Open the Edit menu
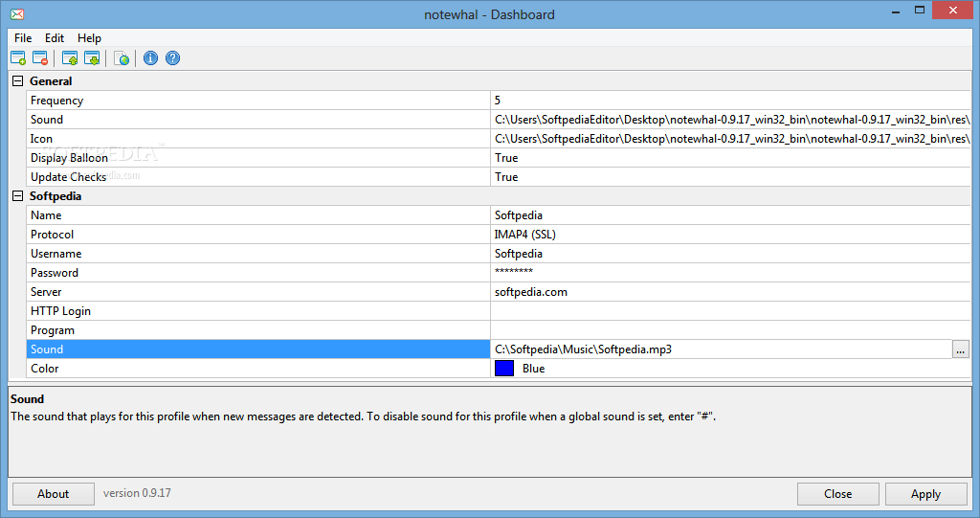The width and height of the screenshot is (980, 518). [x=55, y=38]
